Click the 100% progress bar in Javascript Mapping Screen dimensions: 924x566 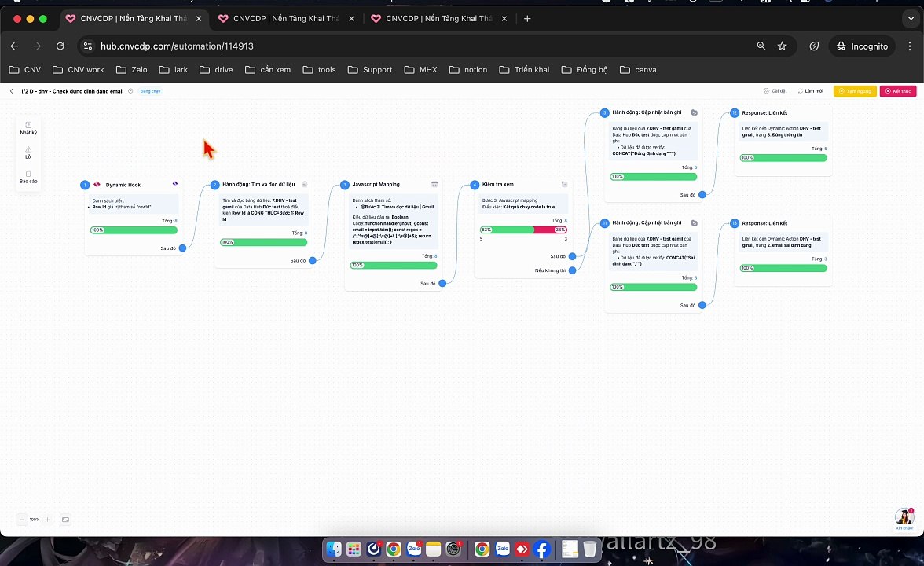tap(394, 266)
